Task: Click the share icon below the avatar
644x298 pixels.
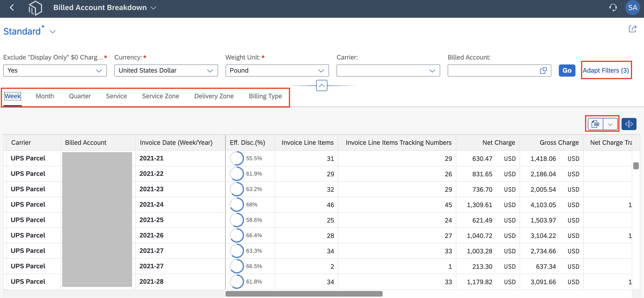Action: pos(632,29)
